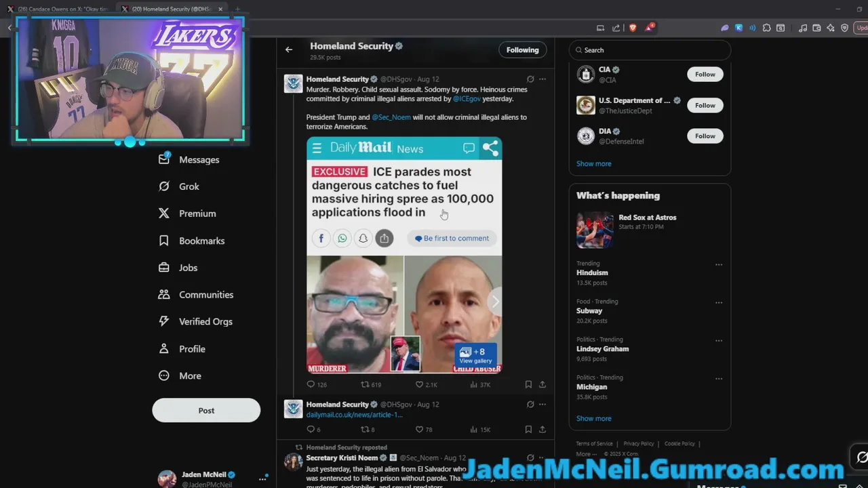Open Profile in the sidebar
The height and width of the screenshot is (488, 868).
pyautogui.click(x=182, y=349)
